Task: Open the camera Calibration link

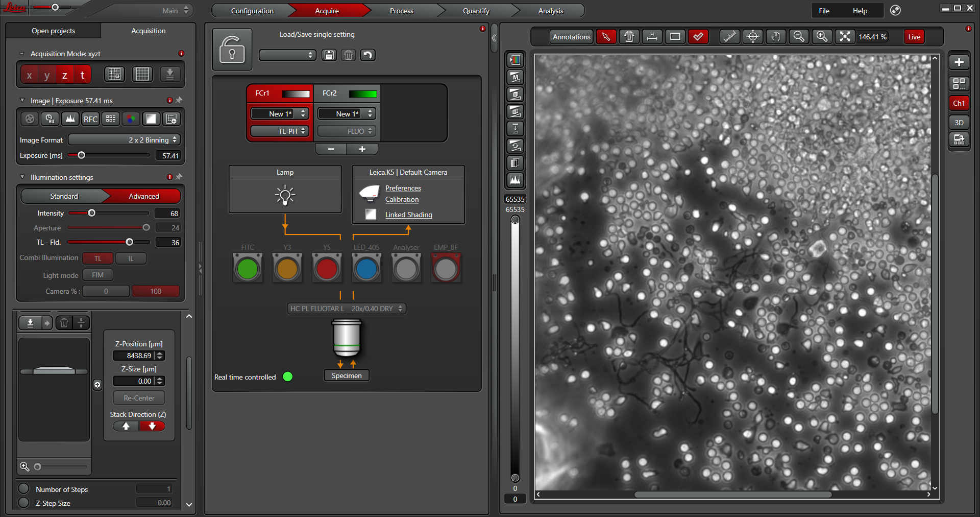Action: (x=402, y=200)
